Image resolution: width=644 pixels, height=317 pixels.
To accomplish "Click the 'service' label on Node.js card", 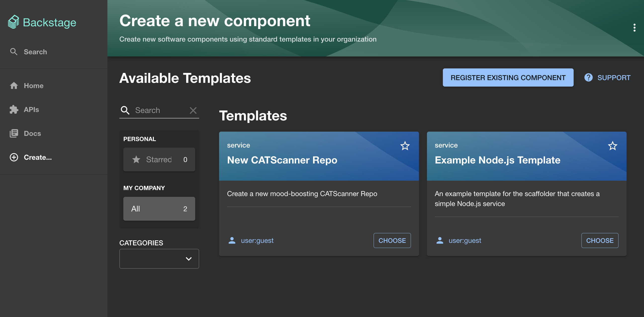I will pyautogui.click(x=446, y=145).
